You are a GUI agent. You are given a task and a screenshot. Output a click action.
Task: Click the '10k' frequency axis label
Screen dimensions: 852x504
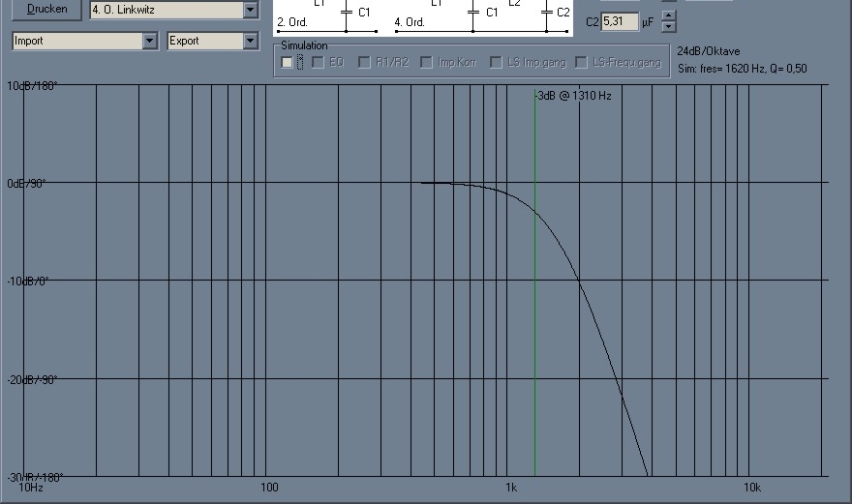pyautogui.click(x=752, y=488)
